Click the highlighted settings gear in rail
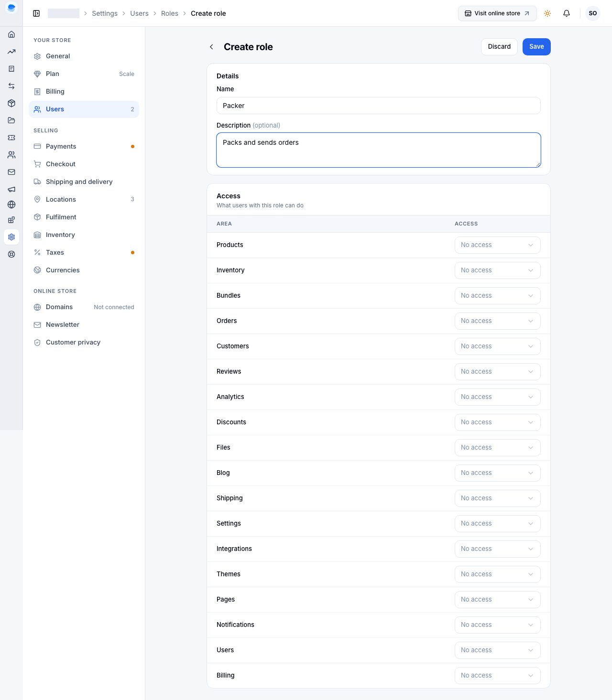Viewport: 612px width, 700px height. tap(11, 237)
